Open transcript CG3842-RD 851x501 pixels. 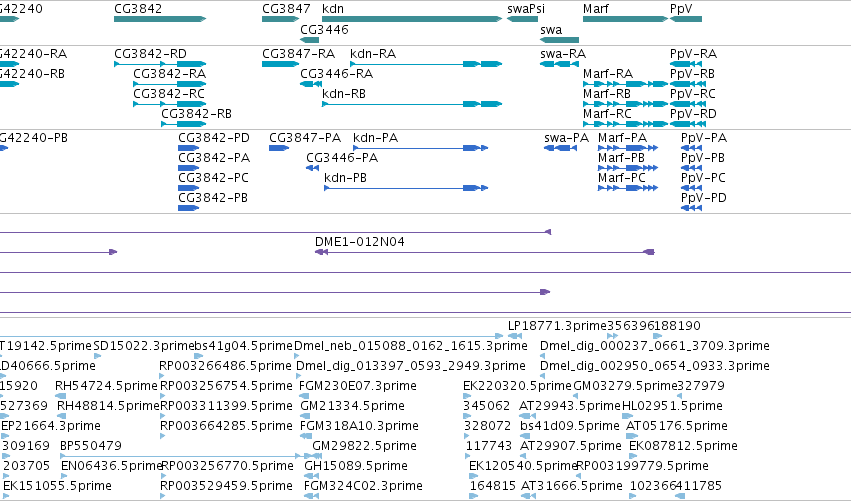150,54
